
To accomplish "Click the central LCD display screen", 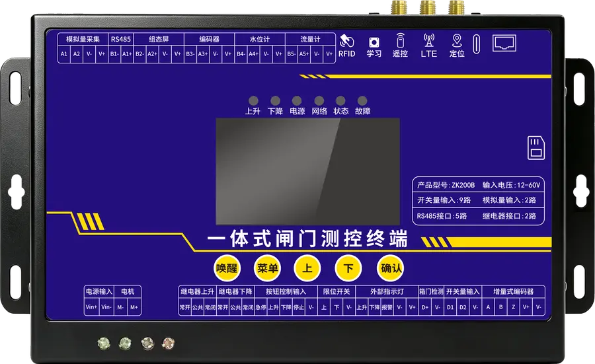I will click(x=307, y=171).
